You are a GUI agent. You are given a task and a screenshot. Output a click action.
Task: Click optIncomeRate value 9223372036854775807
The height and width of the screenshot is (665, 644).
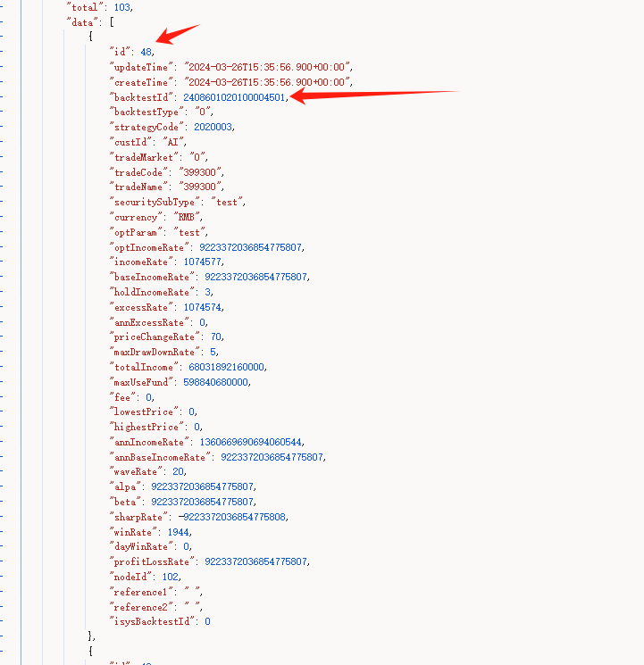250,247
